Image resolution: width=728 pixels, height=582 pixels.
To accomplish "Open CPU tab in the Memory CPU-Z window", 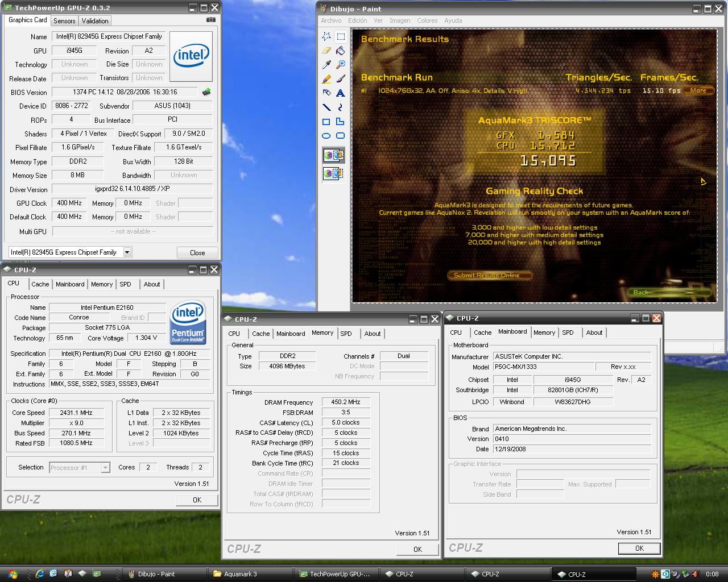I will coord(234,334).
